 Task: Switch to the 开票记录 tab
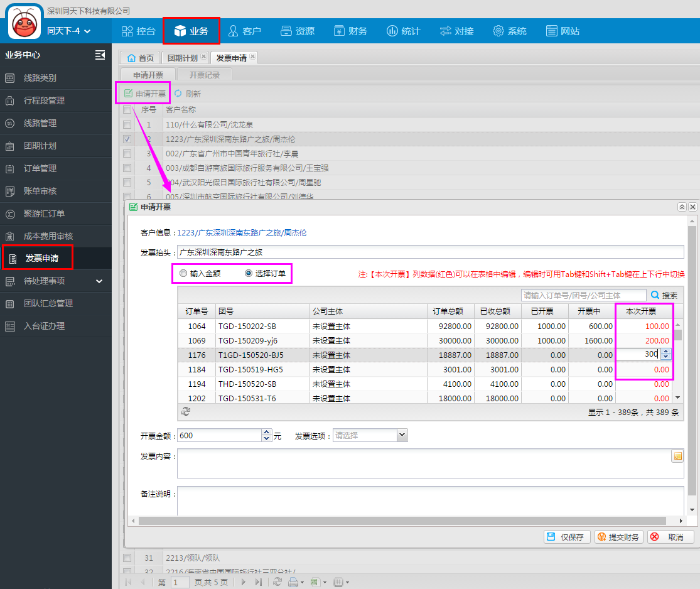tap(205, 75)
